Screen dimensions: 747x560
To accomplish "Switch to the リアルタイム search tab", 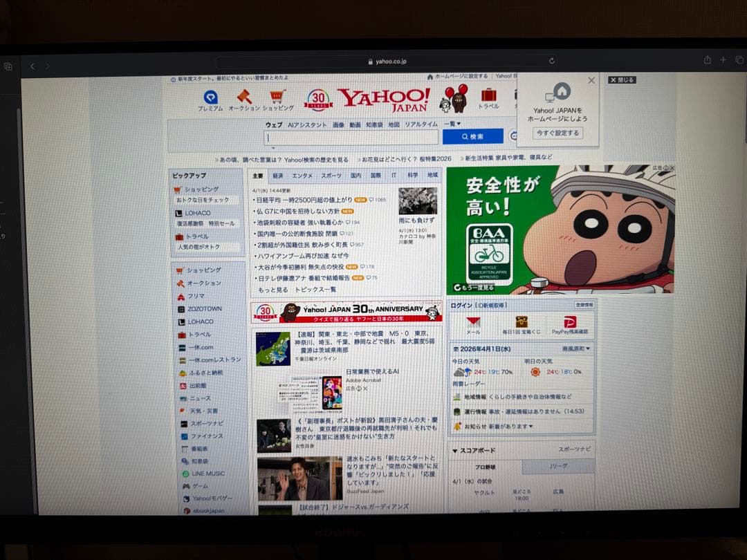I will click(421, 124).
